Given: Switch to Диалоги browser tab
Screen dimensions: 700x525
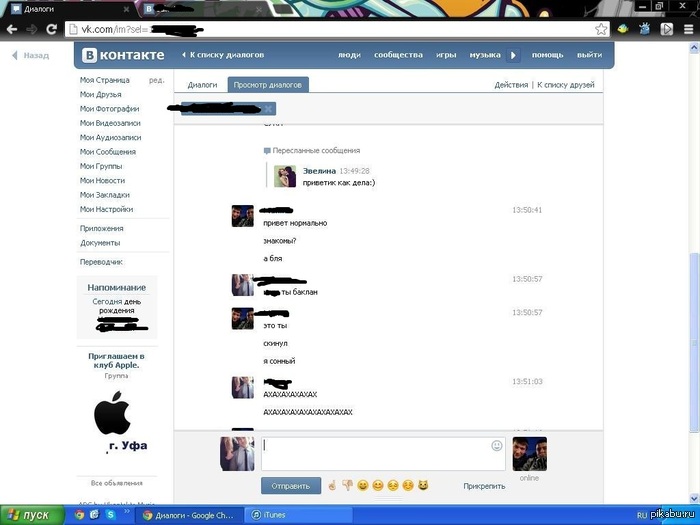Looking at the screenshot, I should point(69,9).
